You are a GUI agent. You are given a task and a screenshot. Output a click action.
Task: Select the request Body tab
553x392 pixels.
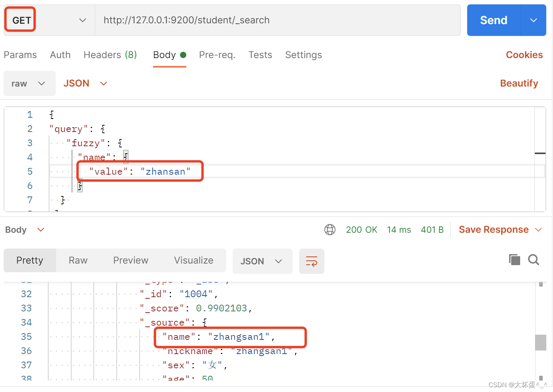pos(169,55)
